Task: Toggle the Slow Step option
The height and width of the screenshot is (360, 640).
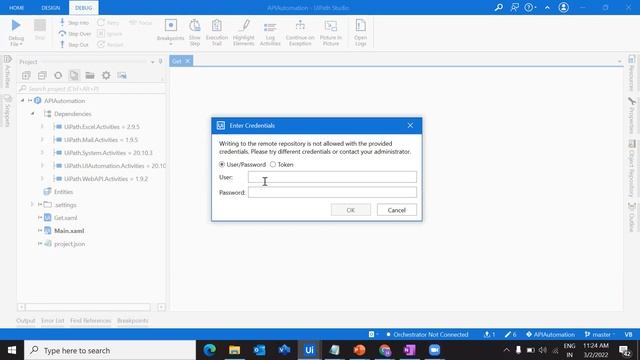Action: (195, 32)
